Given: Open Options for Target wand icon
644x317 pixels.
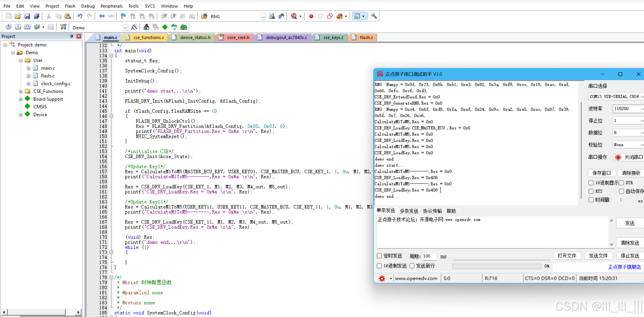Looking at the screenshot, I should (x=134, y=27).
